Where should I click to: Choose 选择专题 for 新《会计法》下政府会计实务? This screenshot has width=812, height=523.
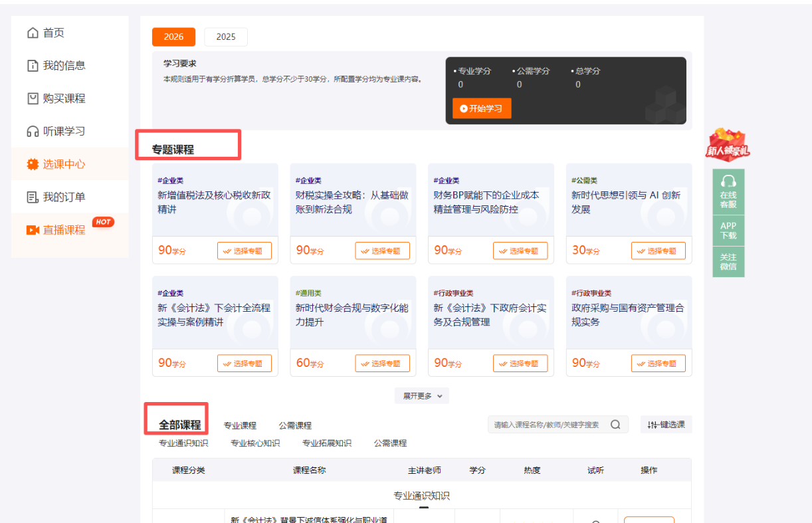point(520,364)
